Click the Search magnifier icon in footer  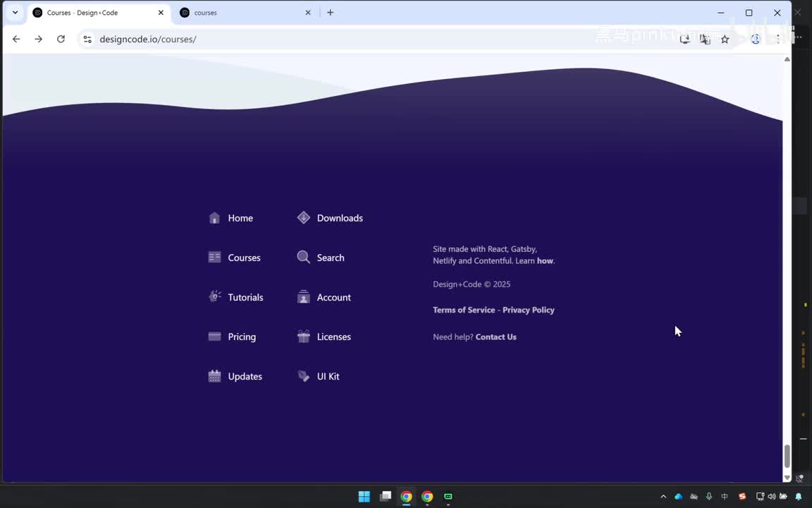pyautogui.click(x=304, y=257)
